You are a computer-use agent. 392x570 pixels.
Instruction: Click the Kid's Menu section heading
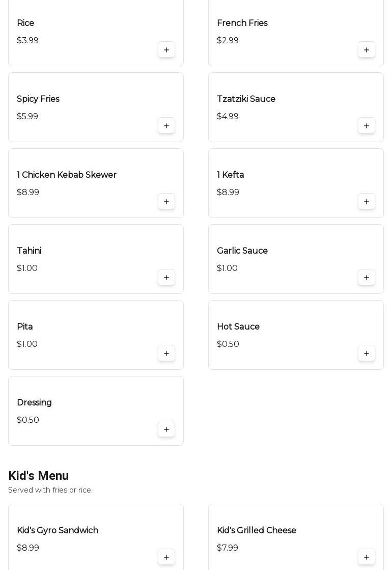click(39, 476)
